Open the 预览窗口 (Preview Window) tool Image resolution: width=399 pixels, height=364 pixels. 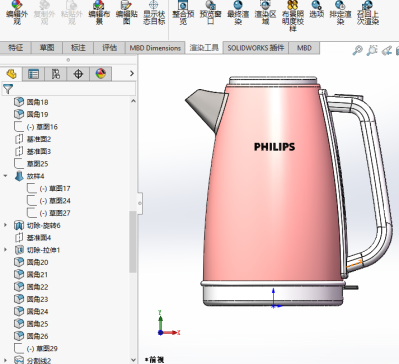pos(211,12)
